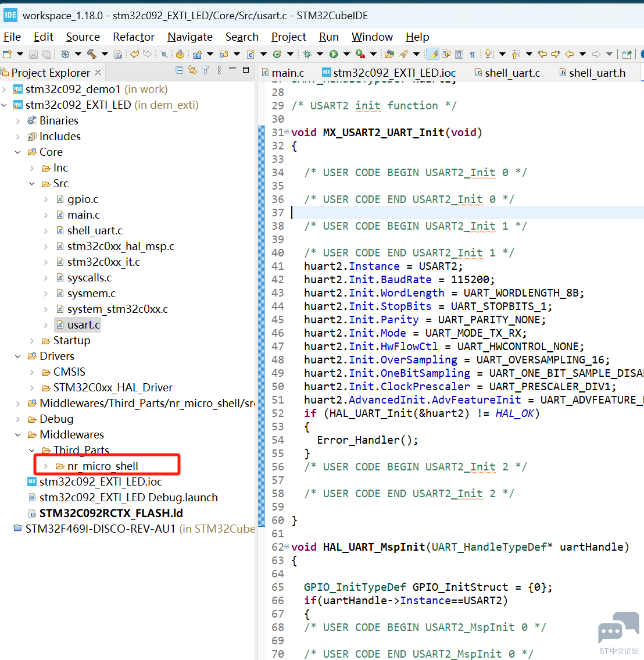Collapse the stm32c092_EXTI_LED project

pos(4,105)
